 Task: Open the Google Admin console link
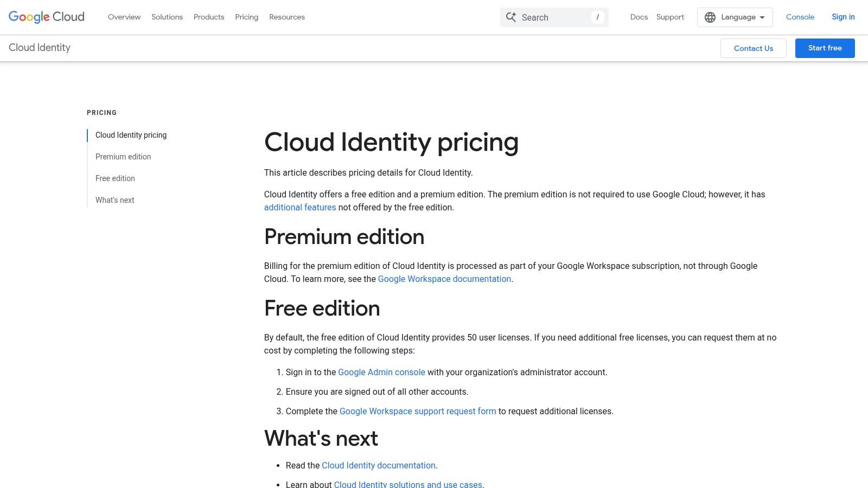[381, 372]
